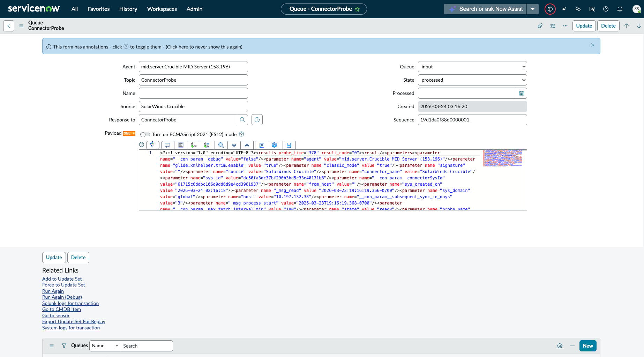
Task: Open the Queue dropdown
Action: tap(472, 67)
